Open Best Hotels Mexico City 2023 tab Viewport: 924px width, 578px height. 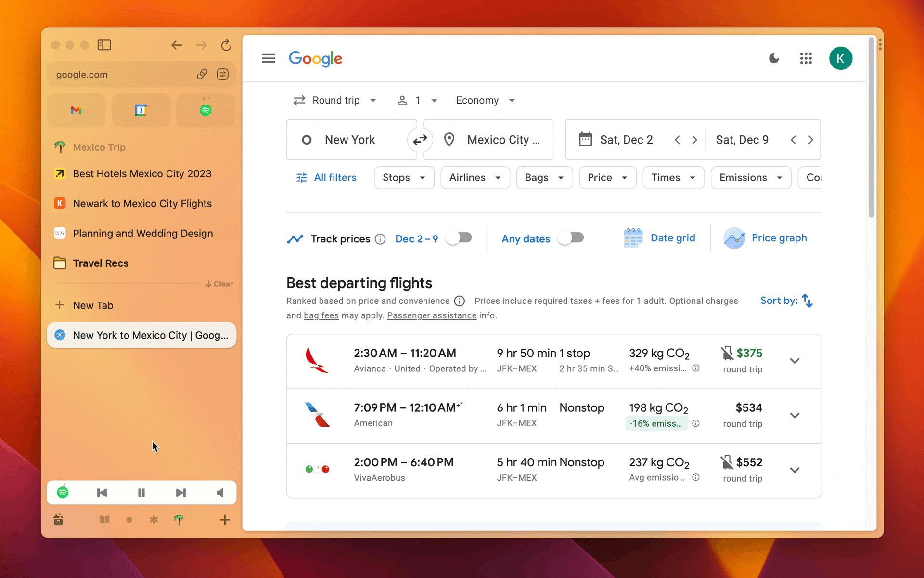tap(142, 173)
